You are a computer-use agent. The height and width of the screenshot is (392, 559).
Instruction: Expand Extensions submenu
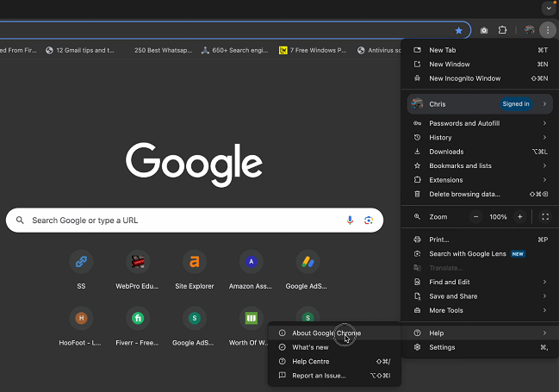point(480,180)
